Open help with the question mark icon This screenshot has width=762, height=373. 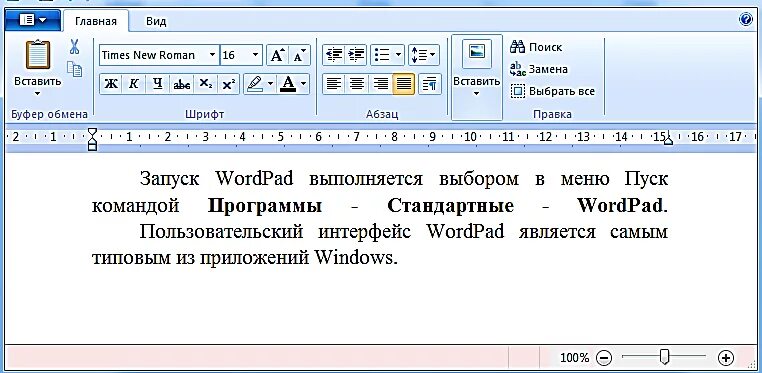[x=745, y=19]
